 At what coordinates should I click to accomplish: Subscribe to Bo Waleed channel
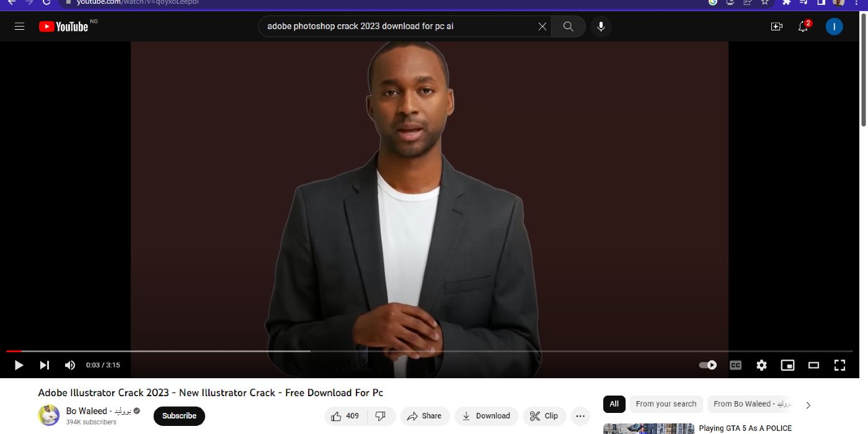pyautogui.click(x=179, y=416)
